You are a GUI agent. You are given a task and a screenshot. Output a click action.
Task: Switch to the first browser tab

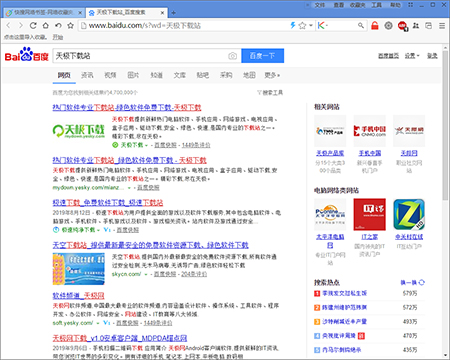point(43,13)
